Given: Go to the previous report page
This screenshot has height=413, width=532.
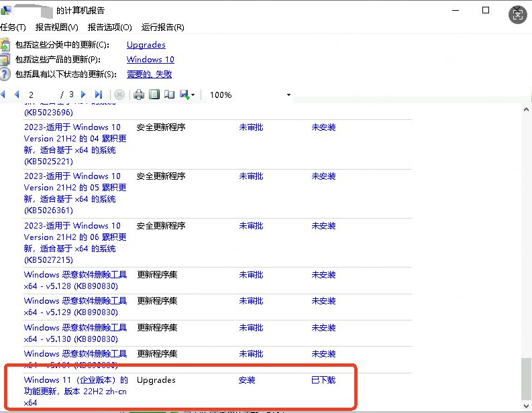Looking at the screenshot, I should pyautogui.click(x=17, y=95).
